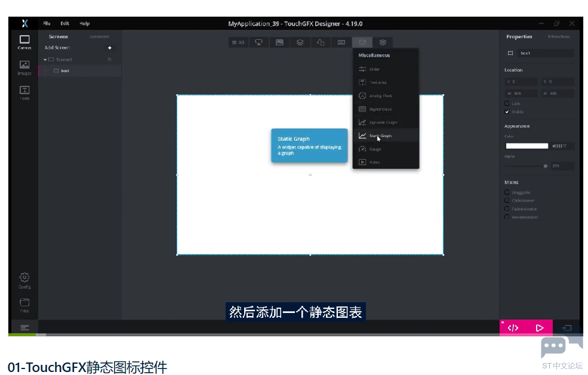Open the Texts section in the sidebar

24,92
